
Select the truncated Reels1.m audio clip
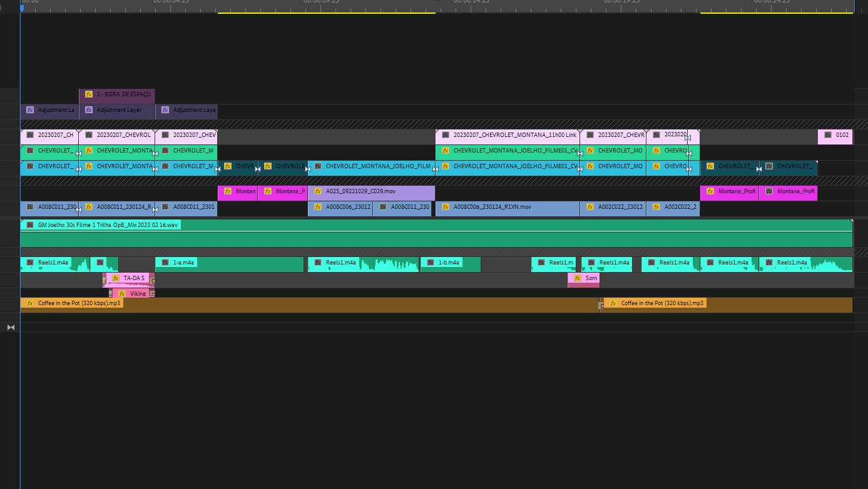point(554,265)
